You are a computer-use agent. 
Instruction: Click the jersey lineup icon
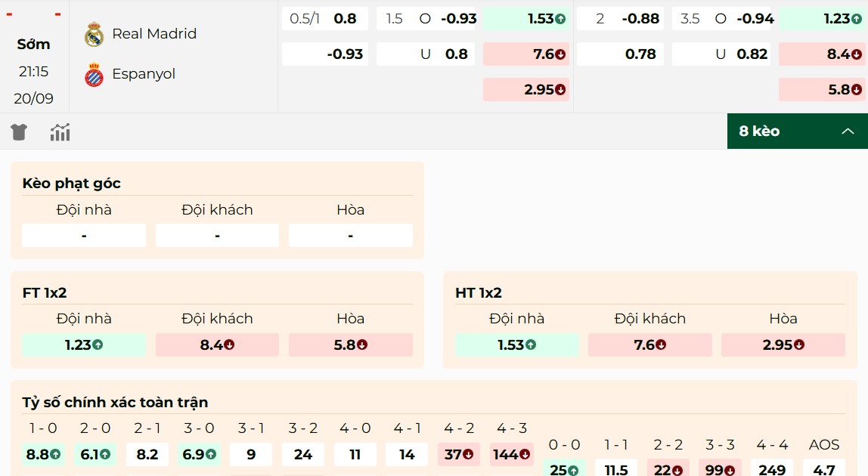pos(19,132)
